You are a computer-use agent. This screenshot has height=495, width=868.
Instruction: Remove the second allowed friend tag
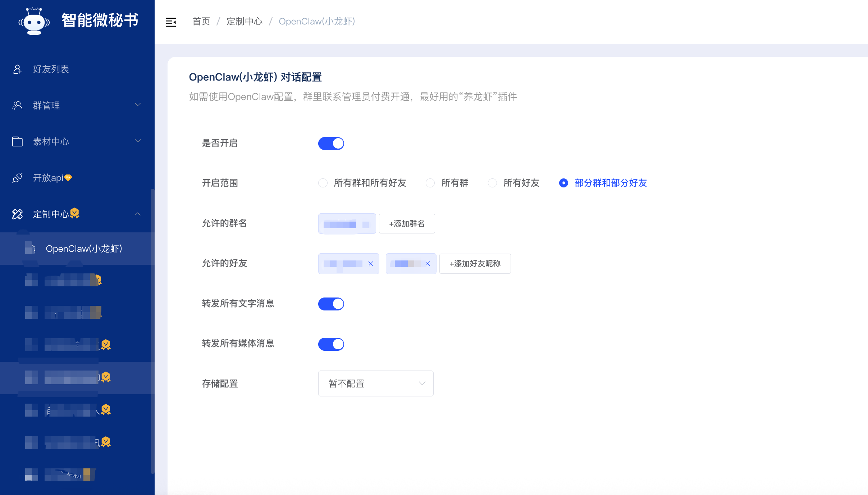click(x=428, y=264)
